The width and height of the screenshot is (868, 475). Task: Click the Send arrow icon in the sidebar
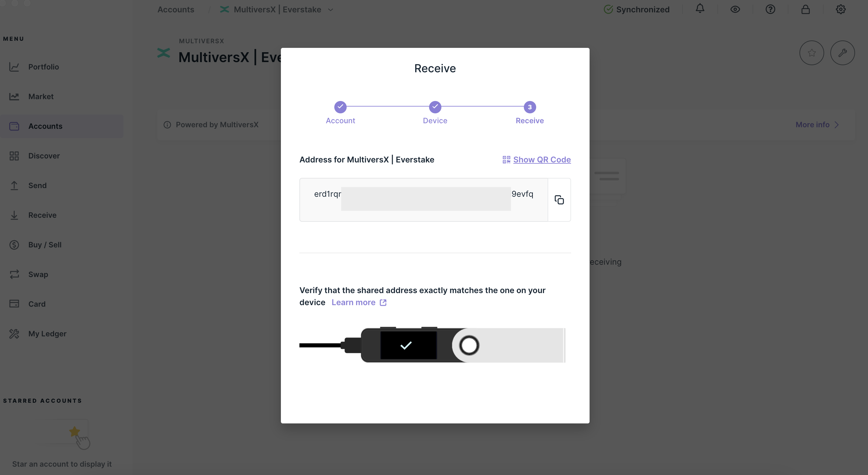click(x=14, y=185)
